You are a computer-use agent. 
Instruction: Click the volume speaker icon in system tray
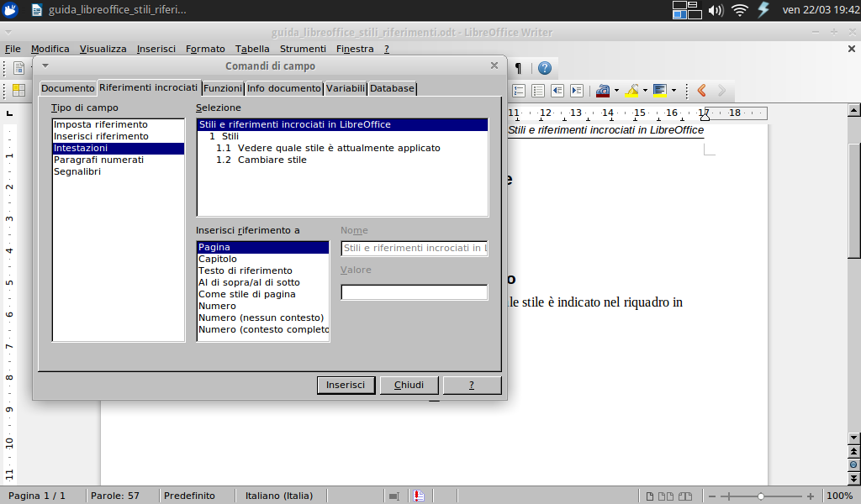coord(716,10)
